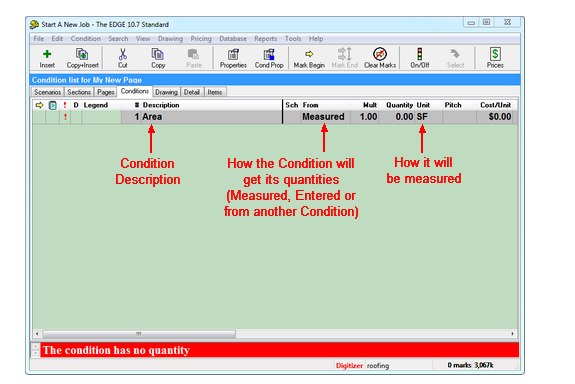The image size is (575, 384).
Task: Click the From column header
Action: [310, 105]
